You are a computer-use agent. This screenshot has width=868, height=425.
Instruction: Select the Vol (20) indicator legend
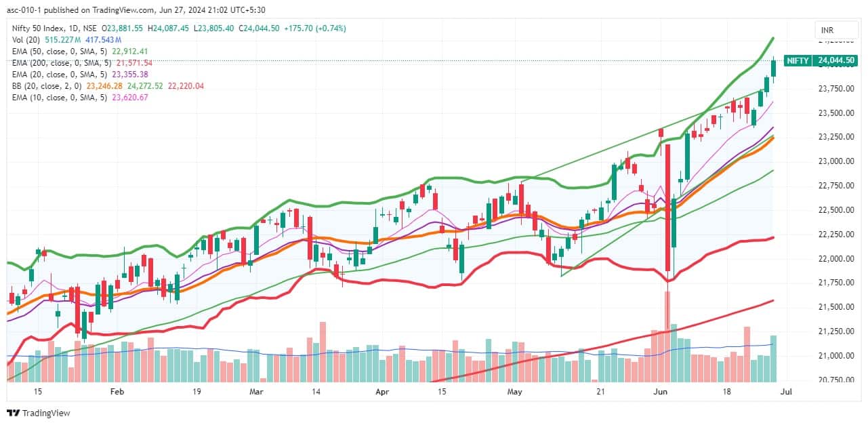(25, 40)
